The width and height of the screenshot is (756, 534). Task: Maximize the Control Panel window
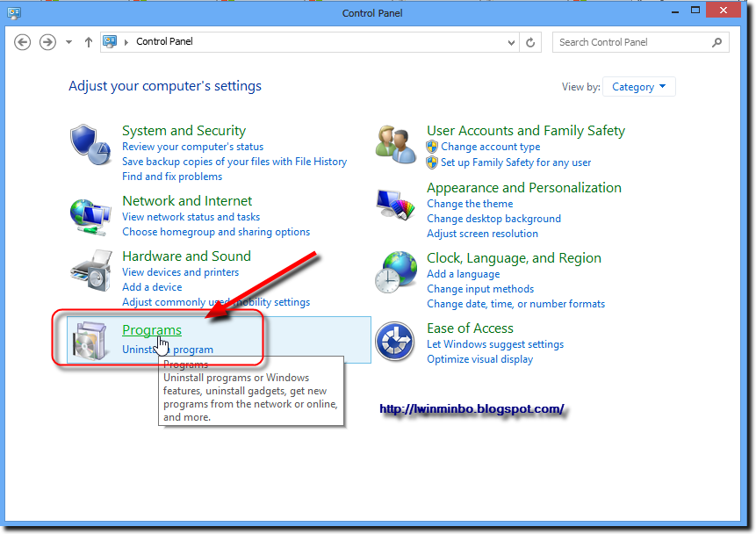click(x=695, y=11)
